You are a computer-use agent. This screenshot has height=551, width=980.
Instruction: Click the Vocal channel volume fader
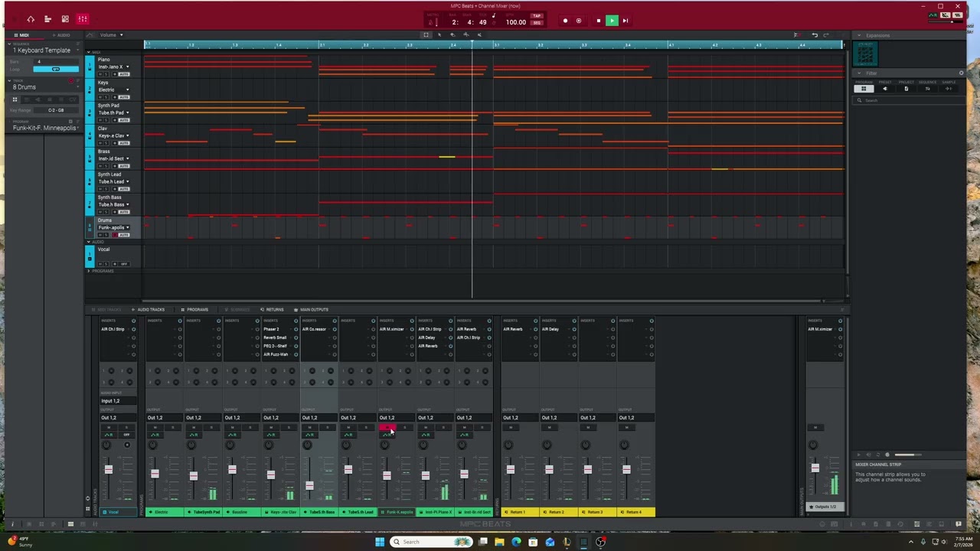109,469
